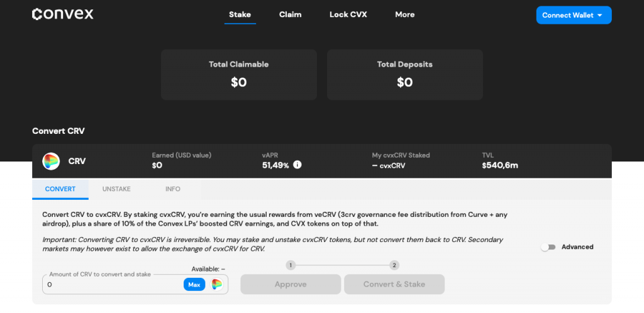Toggle the Advanced switch
644x313 pixels.
click(x=548, y=247)
